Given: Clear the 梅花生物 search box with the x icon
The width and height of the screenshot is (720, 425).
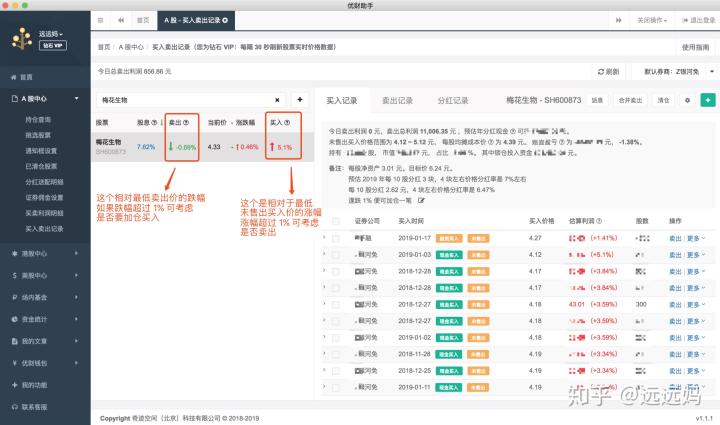Looking at the screenshot, I should point(277,100).
